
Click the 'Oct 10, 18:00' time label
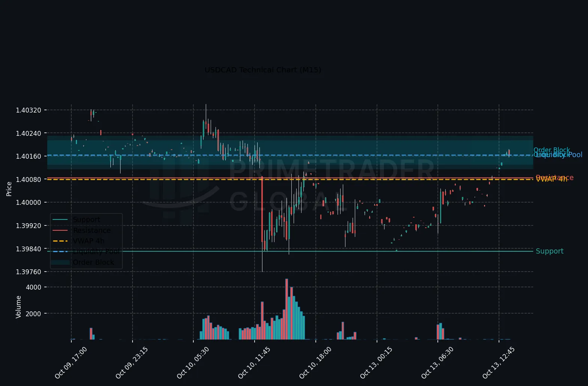click(x=315, y=363)
